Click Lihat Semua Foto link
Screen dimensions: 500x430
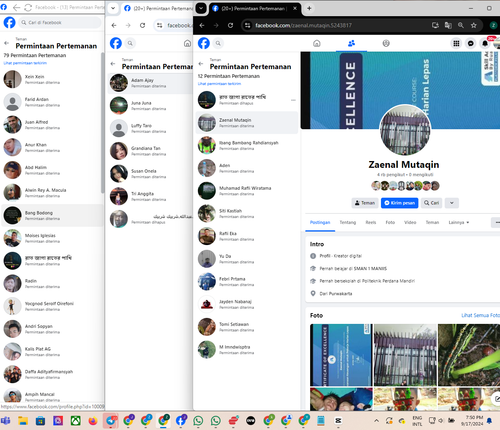480,315
